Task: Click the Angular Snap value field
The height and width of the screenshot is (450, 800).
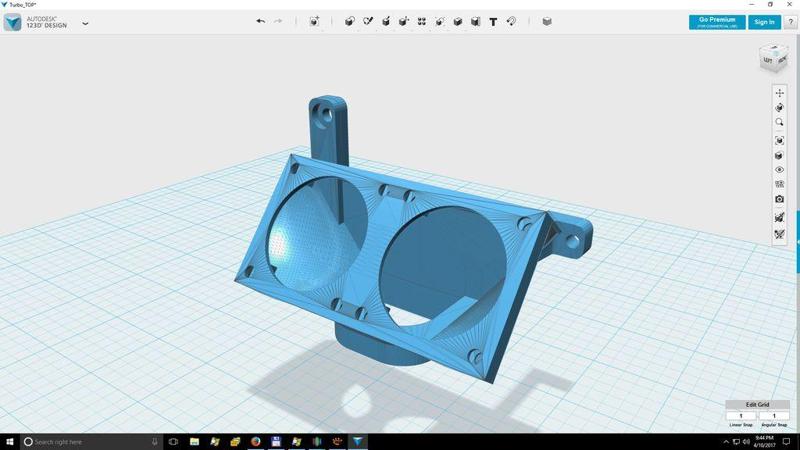Action: pyautogui.click(x=774, y=416)
